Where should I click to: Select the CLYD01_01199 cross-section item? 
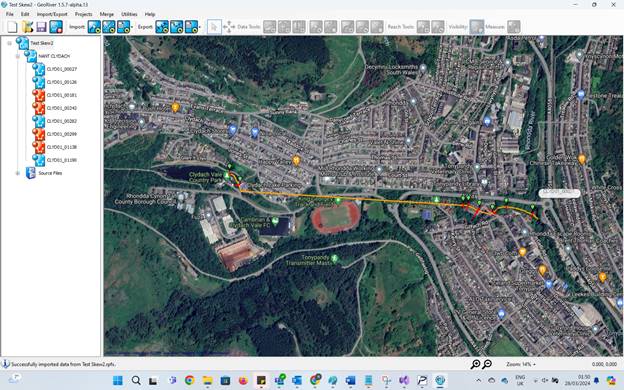62,160
